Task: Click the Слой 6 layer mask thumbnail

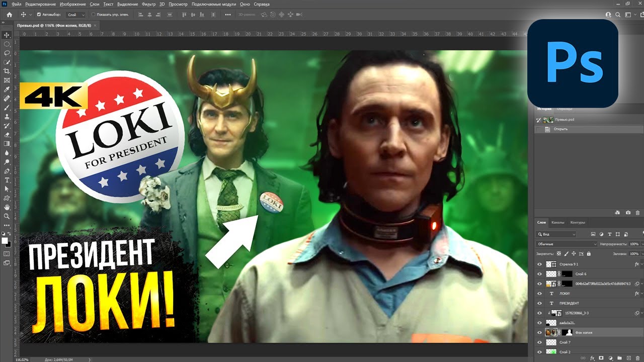Action: pyautogui.click(x=567, y=274)
